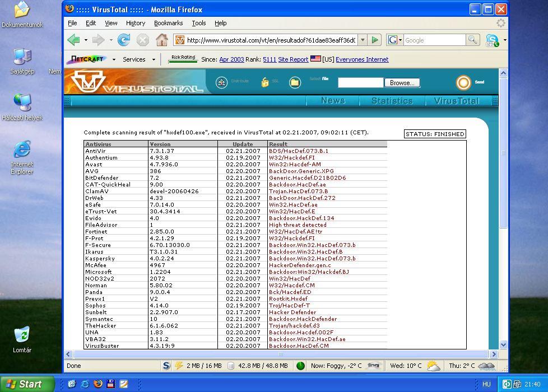The width and height of the screenshot is (548, 392).
Task: Click into the URL address field
Action: pyautogui.click(x=271, y=40)
